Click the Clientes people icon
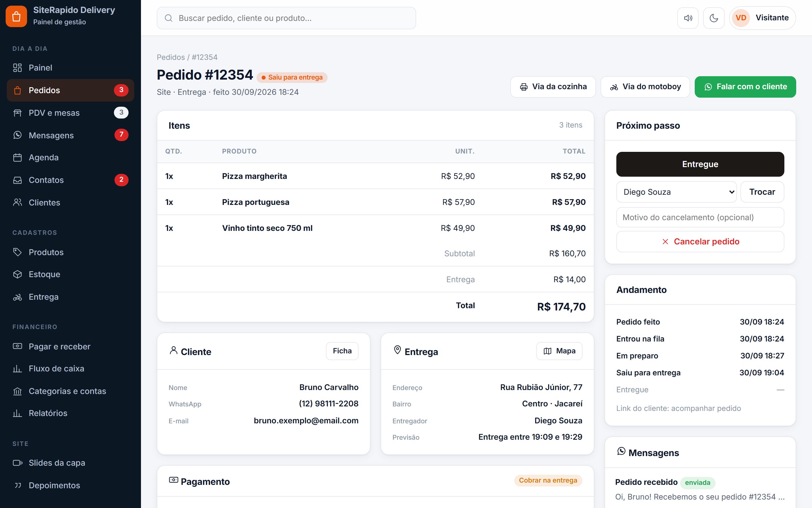This screenshot has height=508, width=812. click(x=17, y=202)
